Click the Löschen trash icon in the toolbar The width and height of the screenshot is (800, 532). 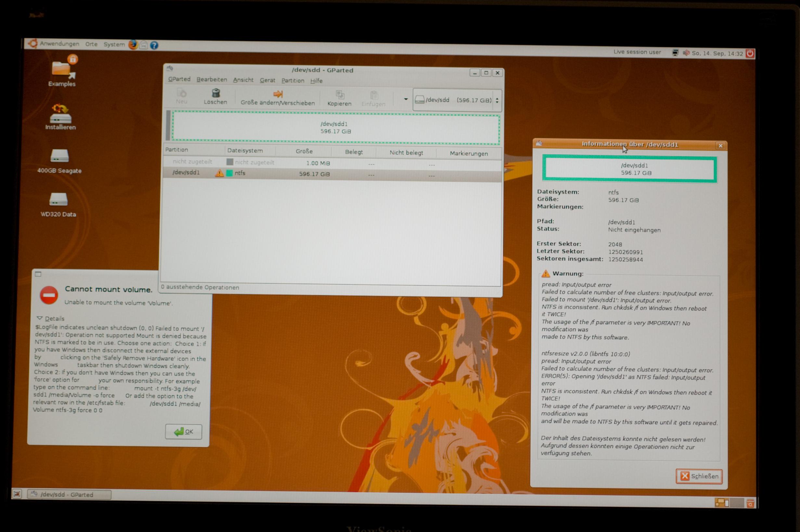click(216, 94)
